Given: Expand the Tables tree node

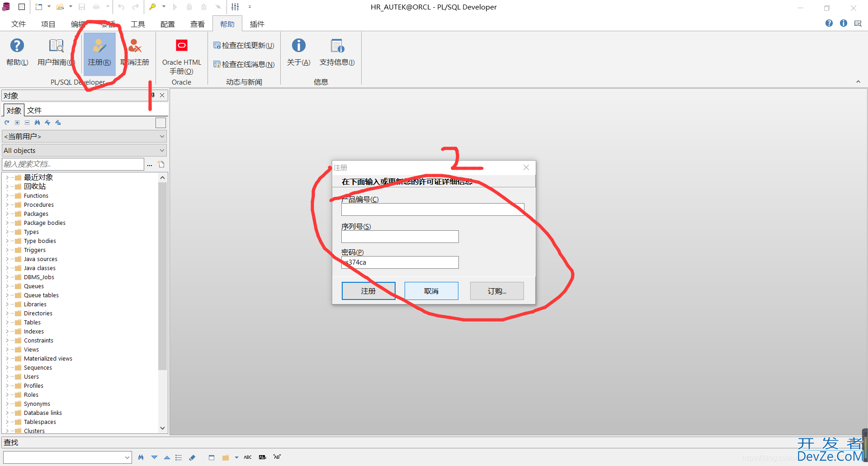Looking at the screenshot, I should click(x=7, y=322).
